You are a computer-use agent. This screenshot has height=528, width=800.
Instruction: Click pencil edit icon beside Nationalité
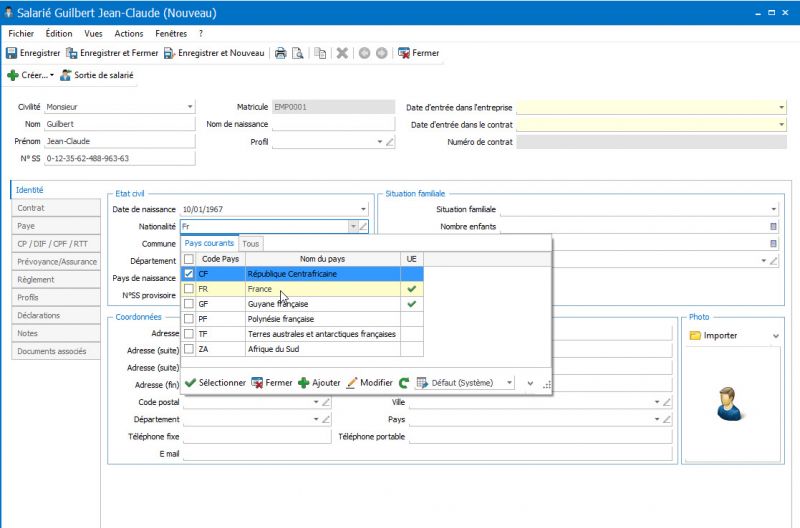click(x=363, y=227)
